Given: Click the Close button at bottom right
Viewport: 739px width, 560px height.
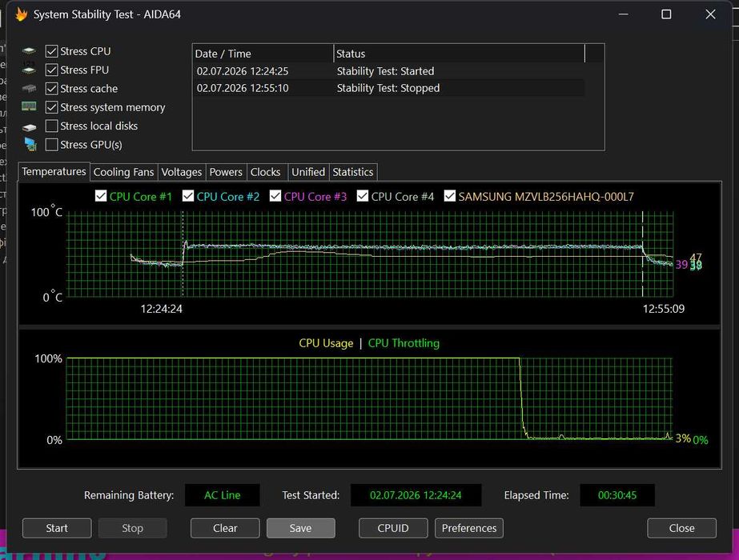Looking at the screenshot, I should coord(681,528).
